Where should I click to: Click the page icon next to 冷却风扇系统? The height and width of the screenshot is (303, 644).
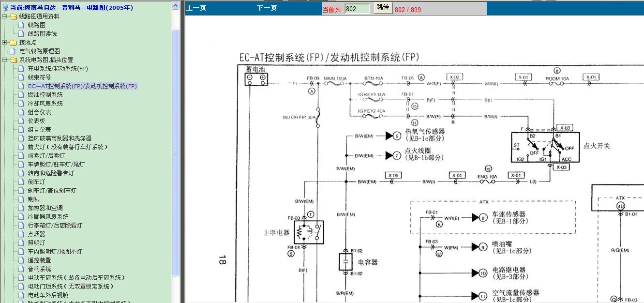tap(21, 104)
